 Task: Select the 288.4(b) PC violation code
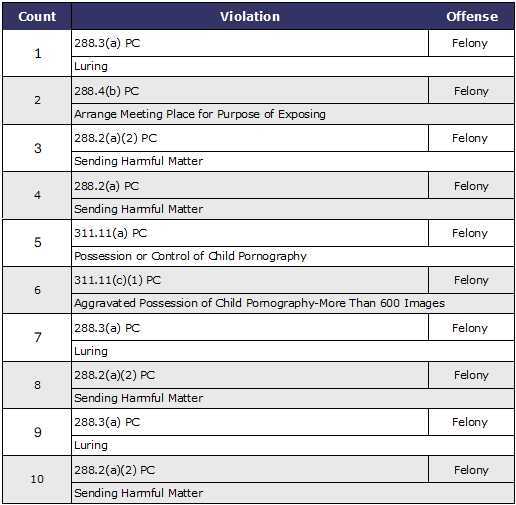[107, 91]
